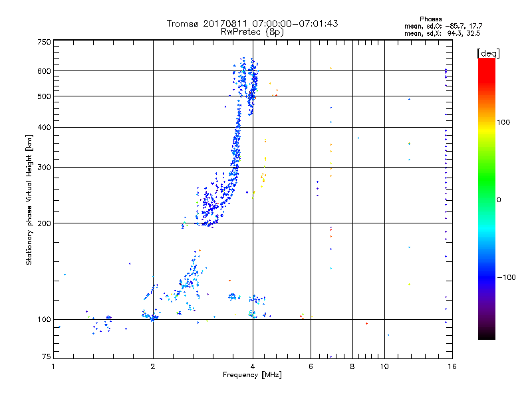The height and width of the screenshot is (399, 532).
Task: Click the '750' height axis label
Action: [44, 42]
